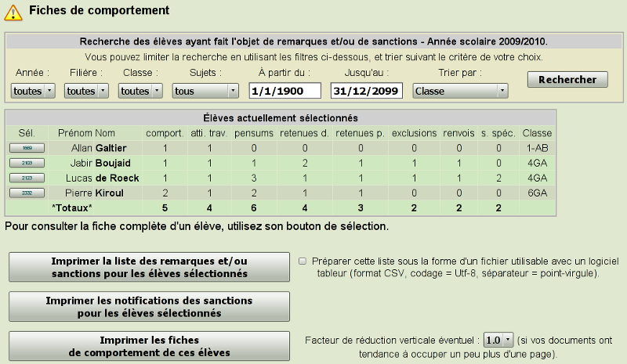Click the exclusions total of 2

tap(414, 208)
